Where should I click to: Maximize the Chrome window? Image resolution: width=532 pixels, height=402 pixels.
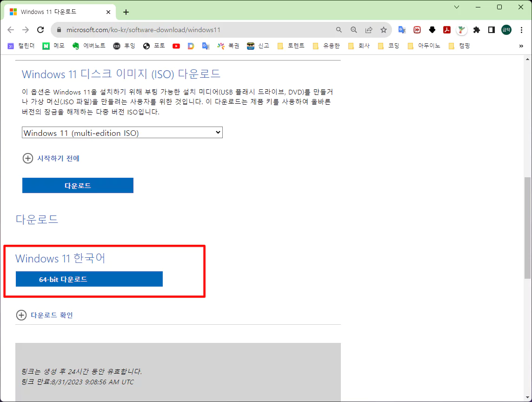(x=499, y=7)
